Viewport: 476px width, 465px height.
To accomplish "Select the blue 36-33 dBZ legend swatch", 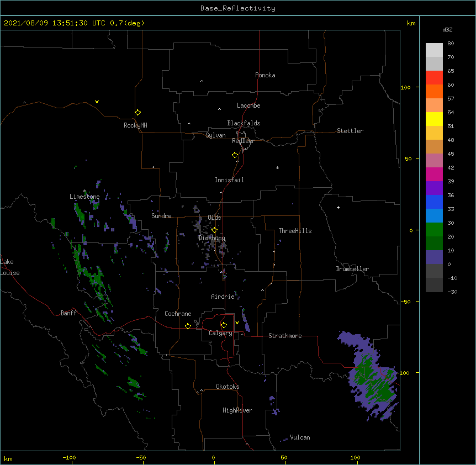I will [x=434, y=202].
